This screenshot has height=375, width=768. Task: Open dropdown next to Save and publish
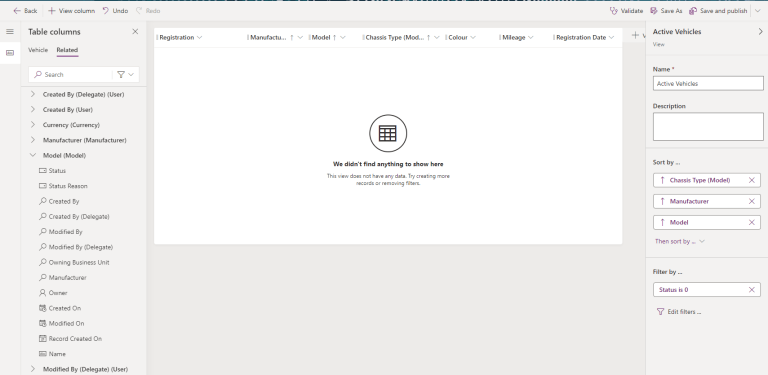758,11
